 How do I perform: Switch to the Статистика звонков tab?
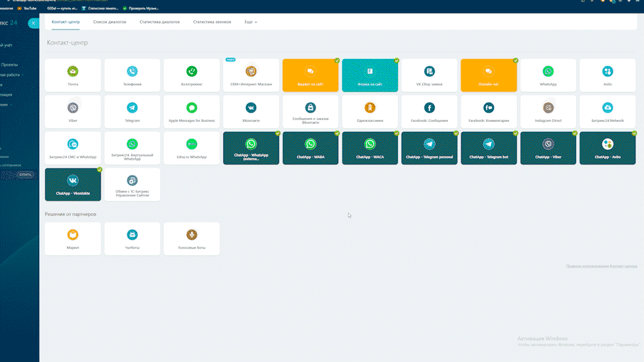coord(212,22)
